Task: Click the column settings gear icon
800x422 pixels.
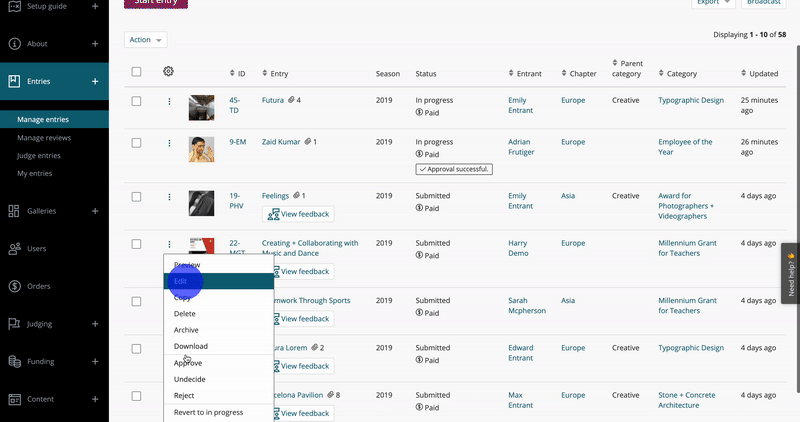Action: pyautogui.click(x=168, y=72)
